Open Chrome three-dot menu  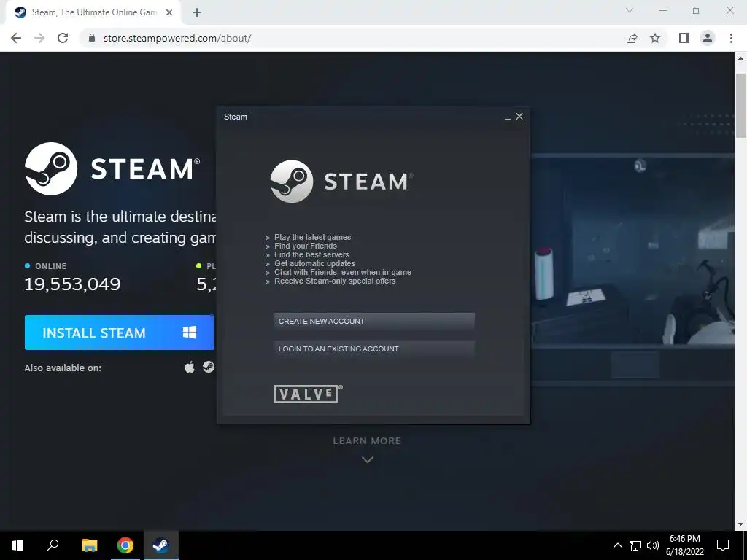point(731,38)
